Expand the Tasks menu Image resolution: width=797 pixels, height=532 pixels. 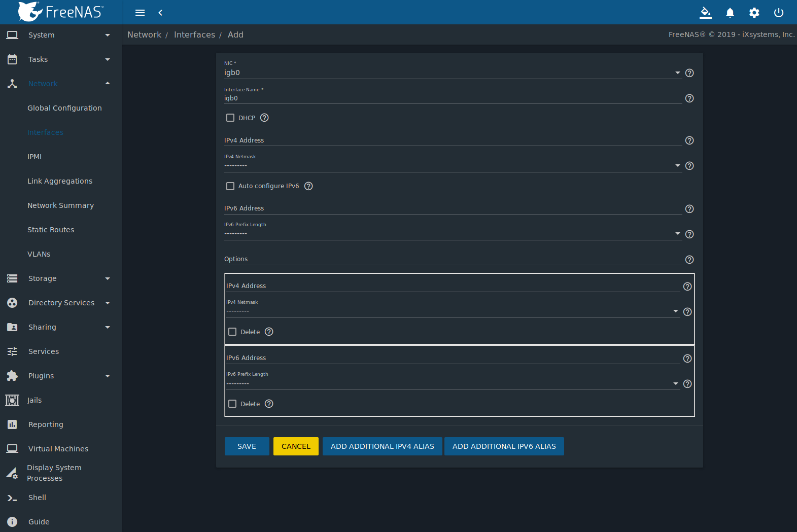pyautogui.click(x=61, y=59)
